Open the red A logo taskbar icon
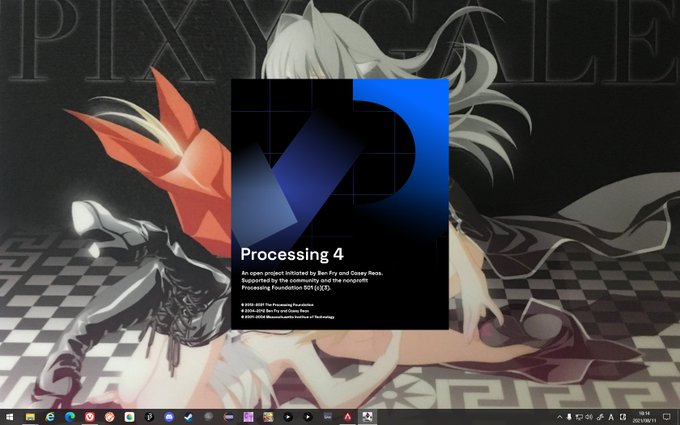Screen dimensions: 680x425 click(x=347, y=417)
